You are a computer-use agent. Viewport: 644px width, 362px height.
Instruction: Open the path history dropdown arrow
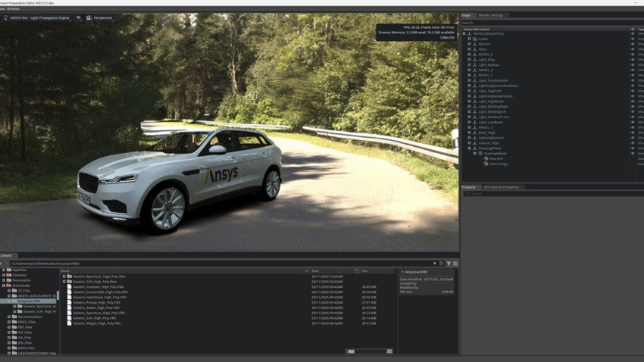click(435, 264)
